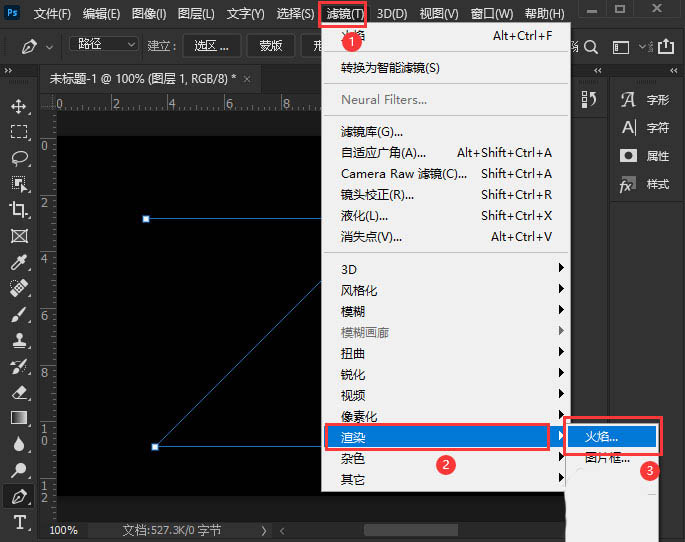Image resolution: width=685 pixels, height=542 pixels.
Task: Click the 蒙版 mask button
Action: click(x=271, y=45)
